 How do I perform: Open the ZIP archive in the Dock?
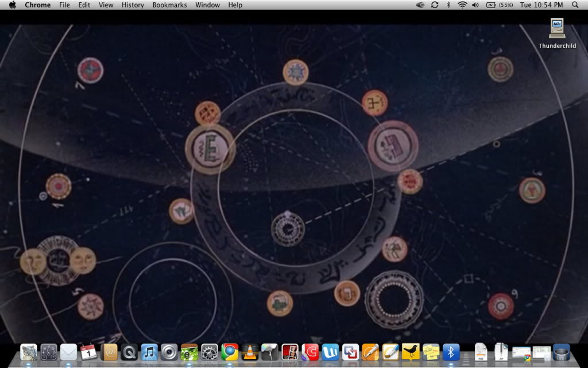point(501,352)
